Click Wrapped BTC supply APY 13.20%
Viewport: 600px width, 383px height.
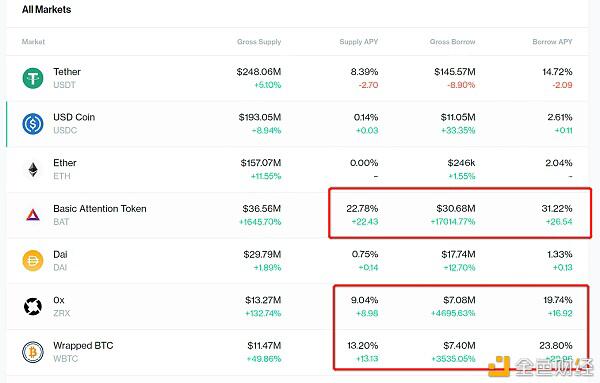point(363,345)
